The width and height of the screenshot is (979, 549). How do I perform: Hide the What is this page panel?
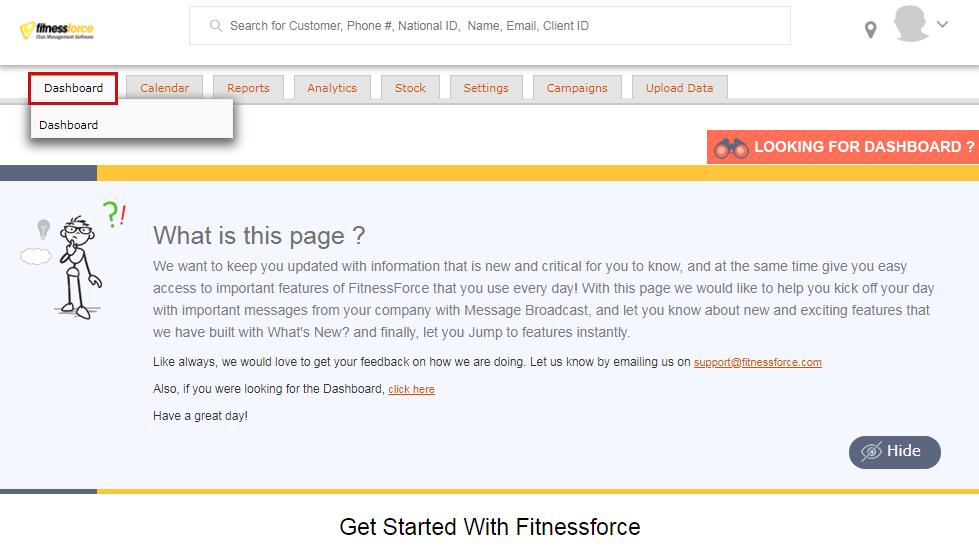point(894,452)
